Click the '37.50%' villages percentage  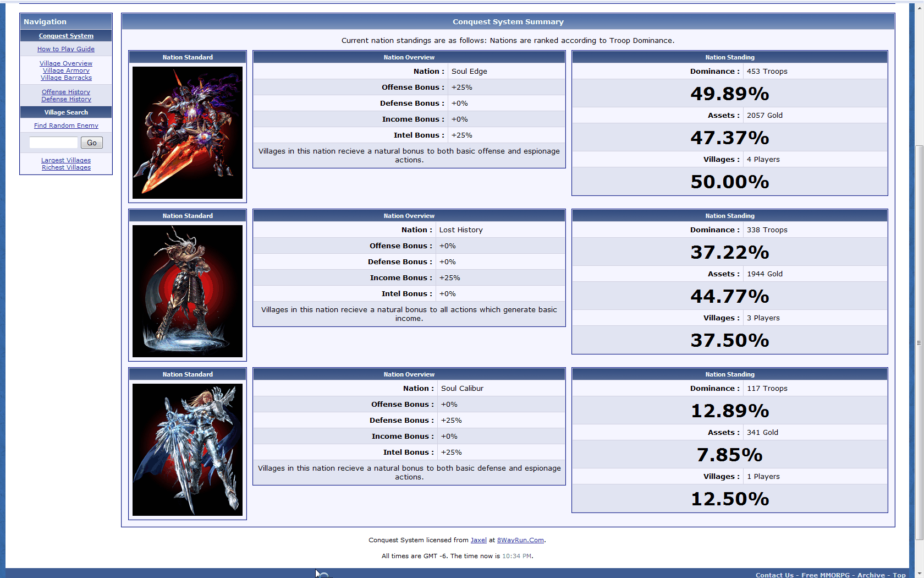pos(730,340)
